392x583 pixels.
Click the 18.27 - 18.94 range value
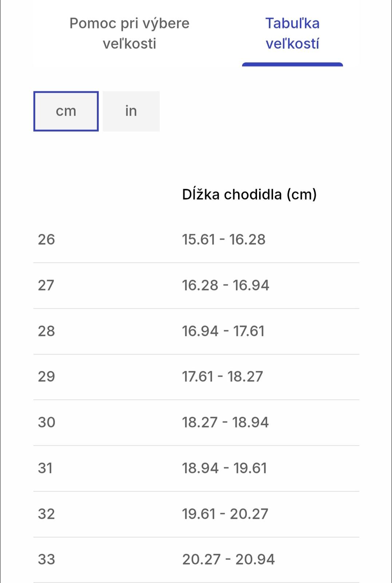[x=225, y=423]
